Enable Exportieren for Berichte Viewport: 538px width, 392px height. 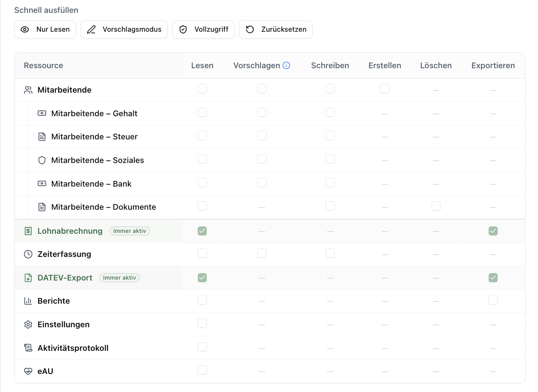[x=493, y=300]
